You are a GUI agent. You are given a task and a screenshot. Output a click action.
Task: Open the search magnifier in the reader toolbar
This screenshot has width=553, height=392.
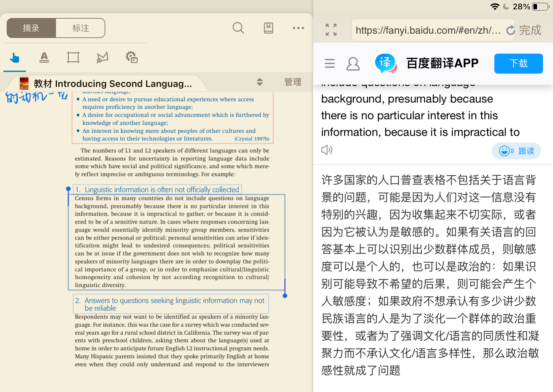pyautogui.click(x=238, y=28)
